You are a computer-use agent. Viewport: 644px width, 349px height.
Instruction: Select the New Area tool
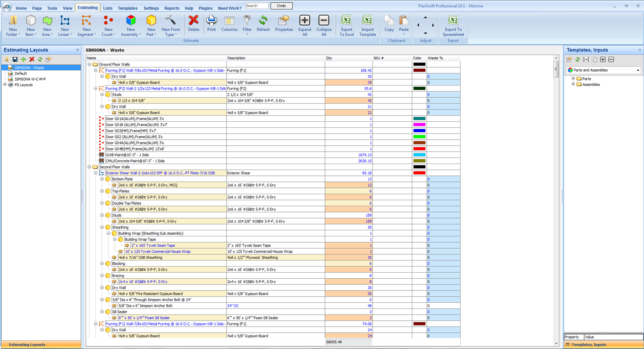tap(47, 25)
